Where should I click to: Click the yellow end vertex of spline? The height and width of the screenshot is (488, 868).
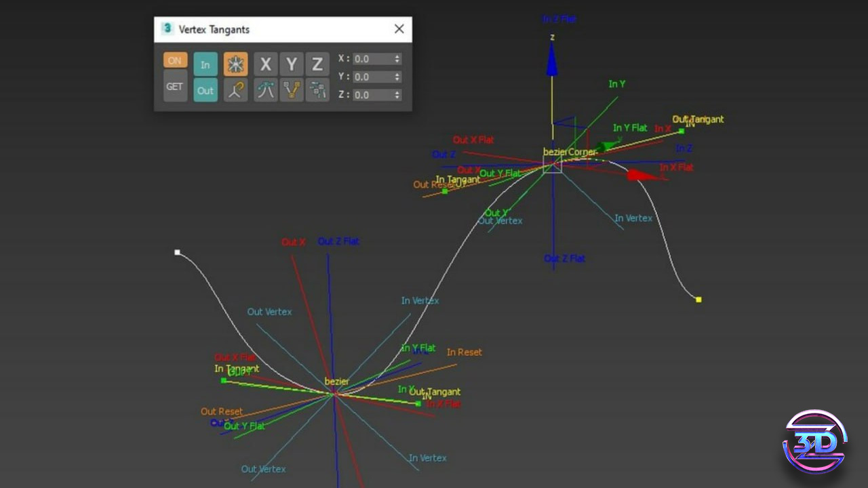(x=698, y=299)
